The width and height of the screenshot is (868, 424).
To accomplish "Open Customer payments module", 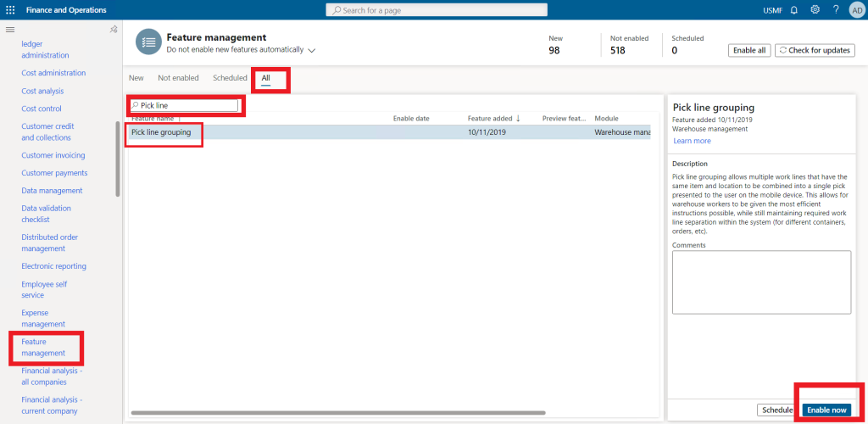I will click(54, 173).
